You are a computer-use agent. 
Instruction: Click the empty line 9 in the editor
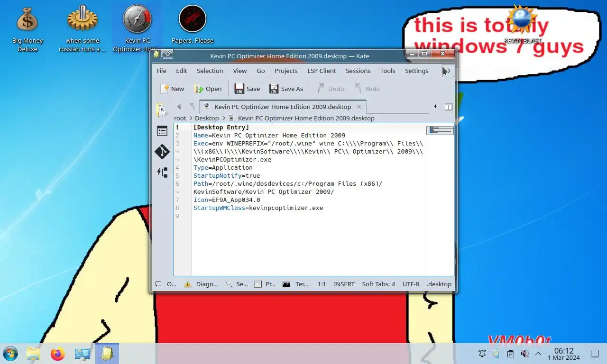(308, 216)
